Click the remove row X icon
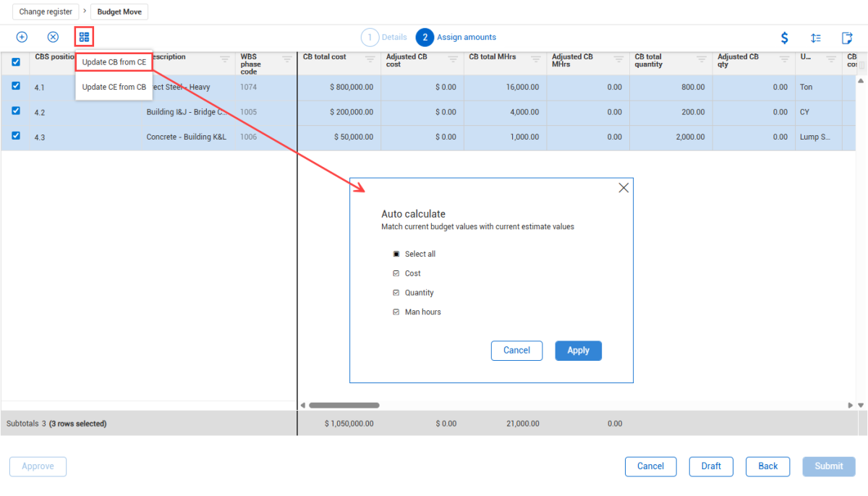 pyautogui.click(x=53, y=37)
